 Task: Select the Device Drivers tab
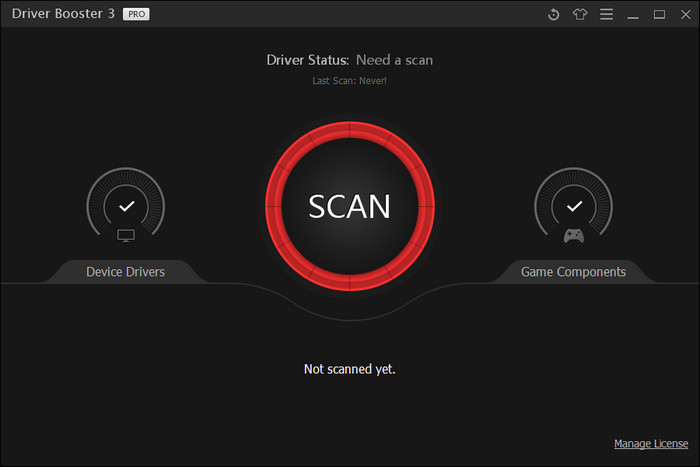tap(126, 271)
